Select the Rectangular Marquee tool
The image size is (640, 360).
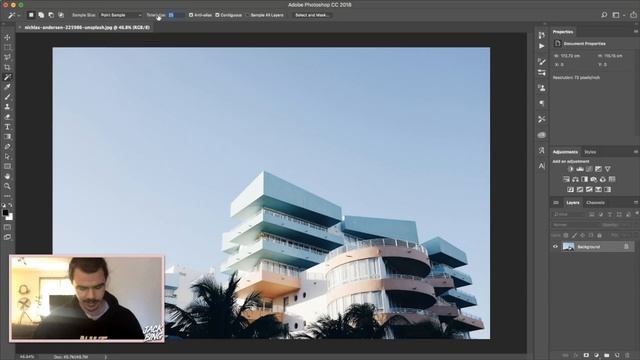pyautogui.click(x=7, y=47)
